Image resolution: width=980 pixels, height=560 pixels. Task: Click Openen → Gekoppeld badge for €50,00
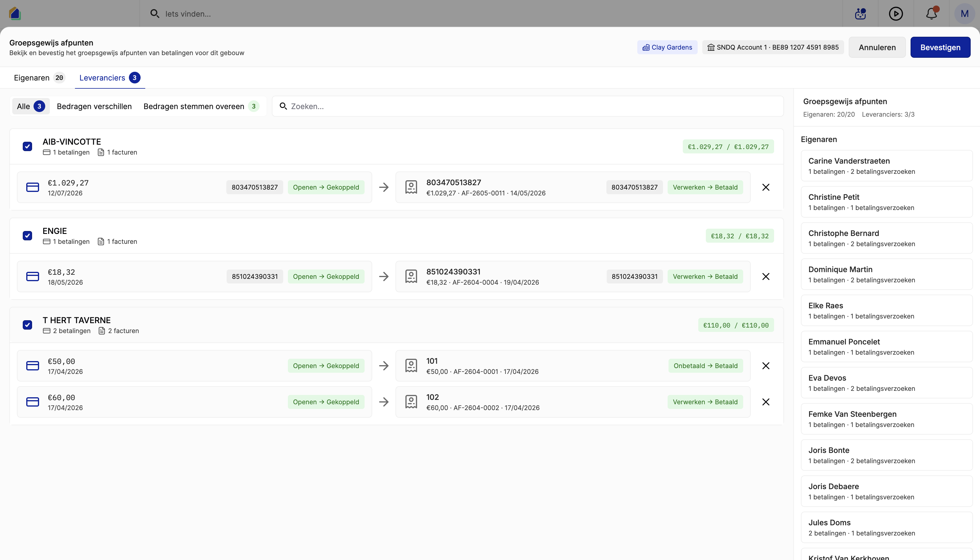tap(326, 366)
